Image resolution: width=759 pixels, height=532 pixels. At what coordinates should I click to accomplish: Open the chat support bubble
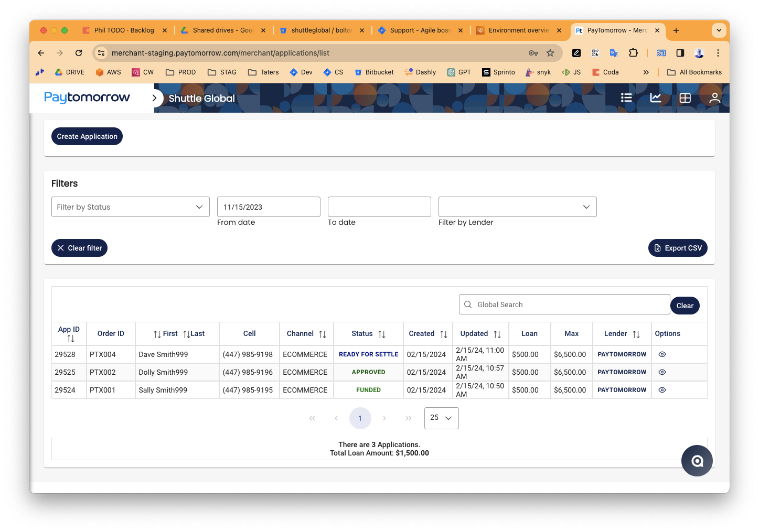click(x=697, y=461)
